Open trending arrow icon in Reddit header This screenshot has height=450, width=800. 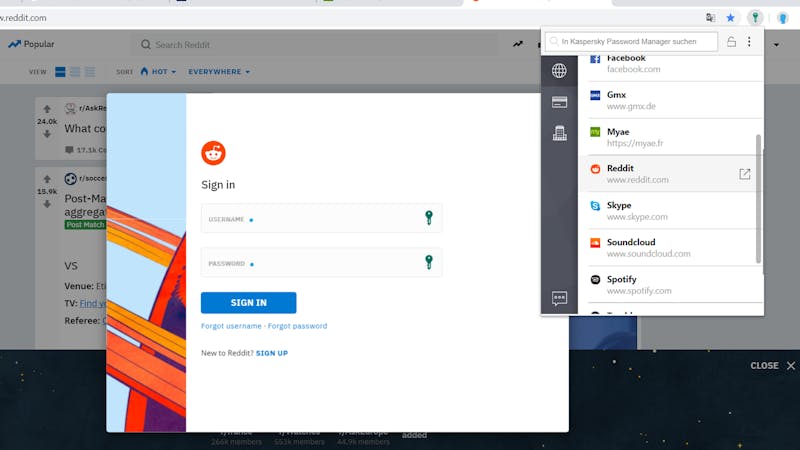click(x=518, y=44)
